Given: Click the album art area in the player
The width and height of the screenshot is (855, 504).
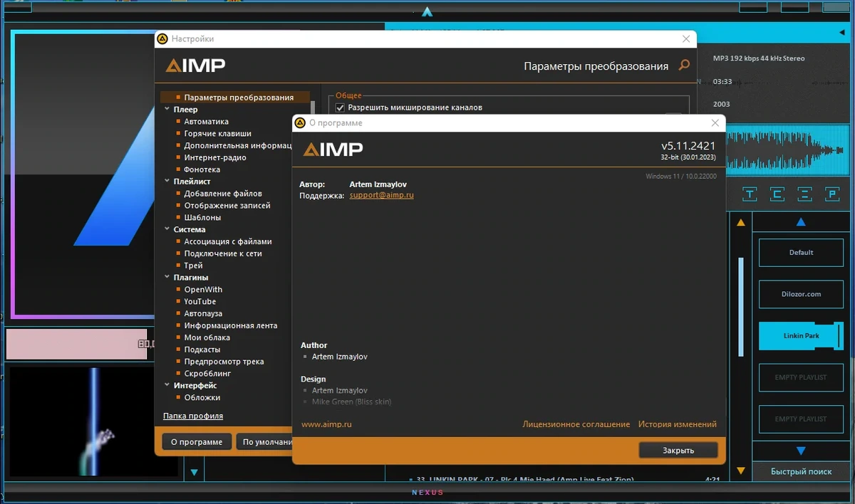Looking at the screenshot, I should point(81,174).
